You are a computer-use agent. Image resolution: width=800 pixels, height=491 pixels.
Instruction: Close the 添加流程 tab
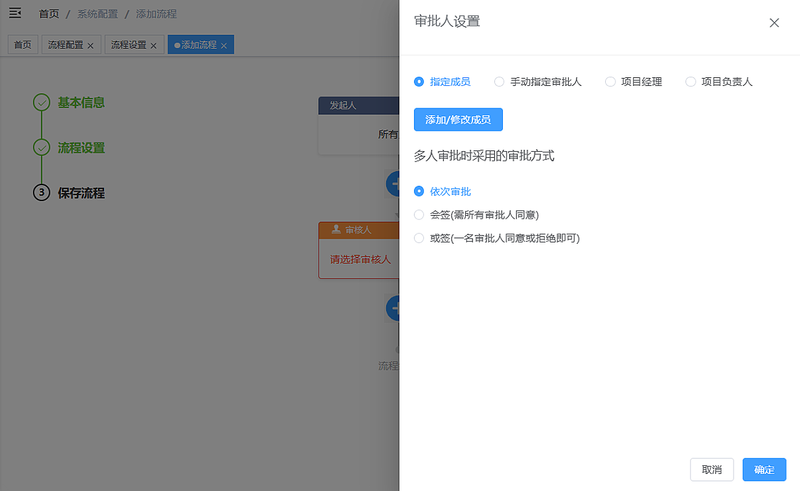point(223,45)
